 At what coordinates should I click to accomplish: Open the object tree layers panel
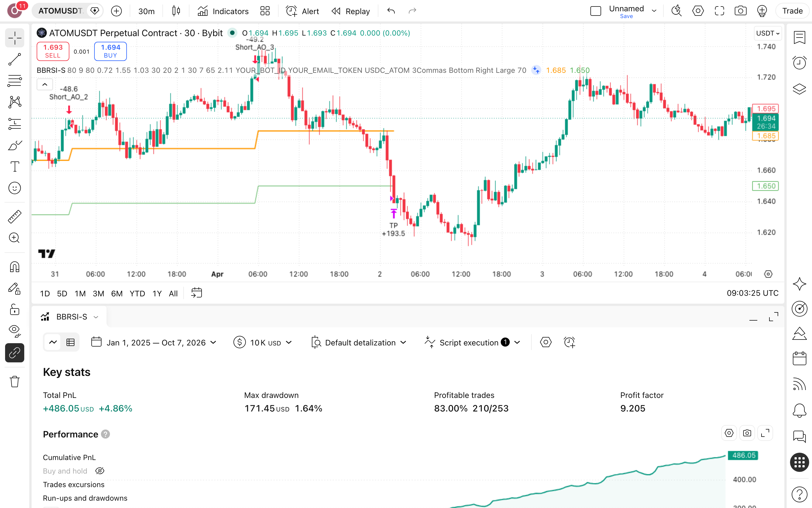click(x=800, y=89)
